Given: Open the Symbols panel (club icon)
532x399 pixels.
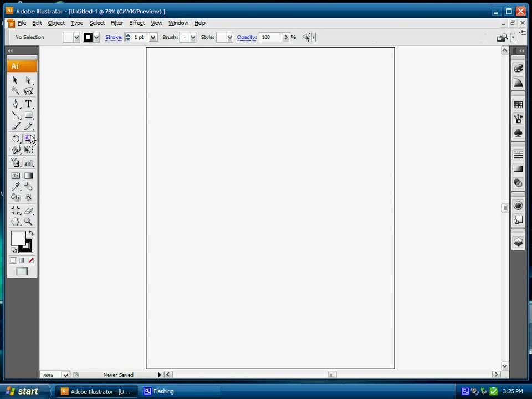Looking at the screenshot, I should coord(518,133).
